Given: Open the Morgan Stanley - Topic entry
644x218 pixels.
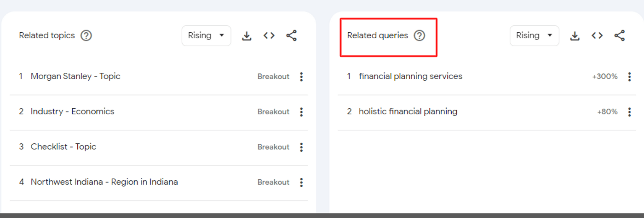Looking at the screenshot, I should coord(75,77).
